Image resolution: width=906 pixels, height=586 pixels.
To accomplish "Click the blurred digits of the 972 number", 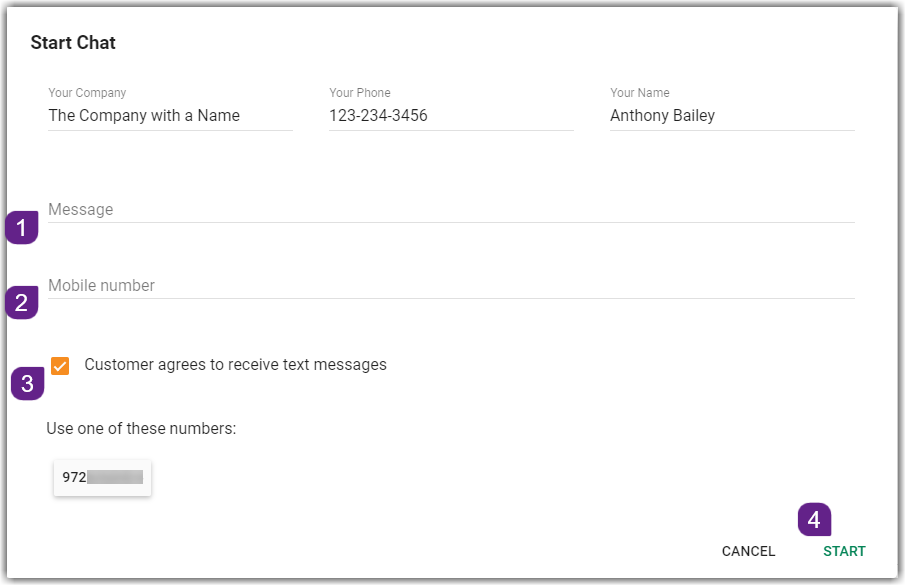I will click(x=115, y=477).
